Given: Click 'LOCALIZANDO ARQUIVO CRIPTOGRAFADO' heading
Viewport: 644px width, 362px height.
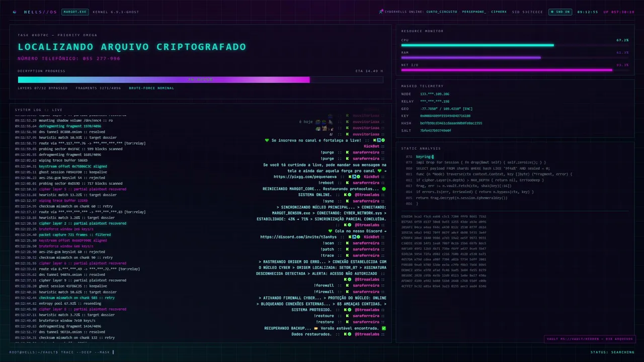Looking at the screenshot, I should [x=132, y=47].
